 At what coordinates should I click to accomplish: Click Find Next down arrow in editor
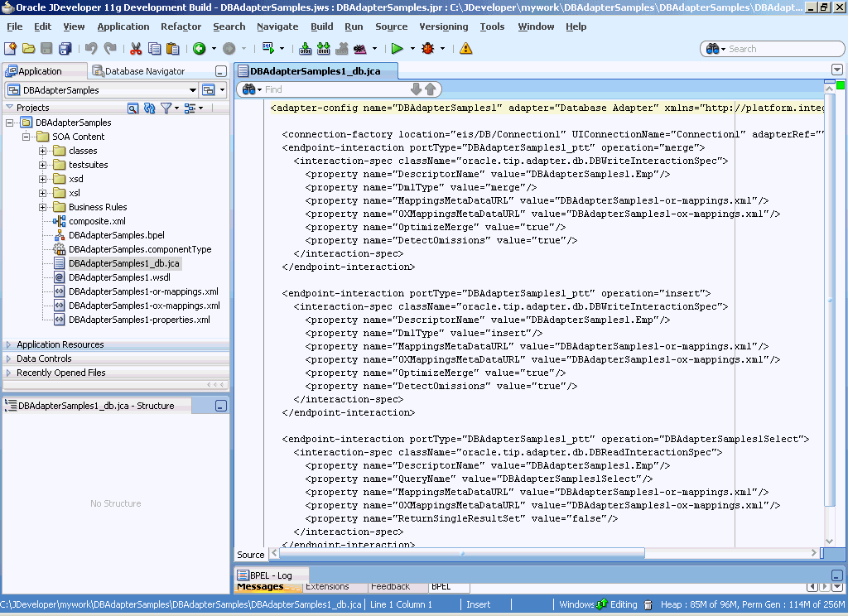(417, 89)
